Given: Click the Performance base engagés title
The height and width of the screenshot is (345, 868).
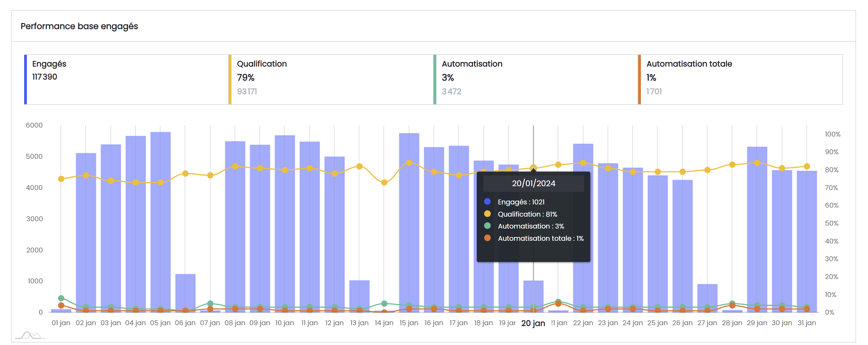Looking at the screenshot, I should (x=79, y=26).
